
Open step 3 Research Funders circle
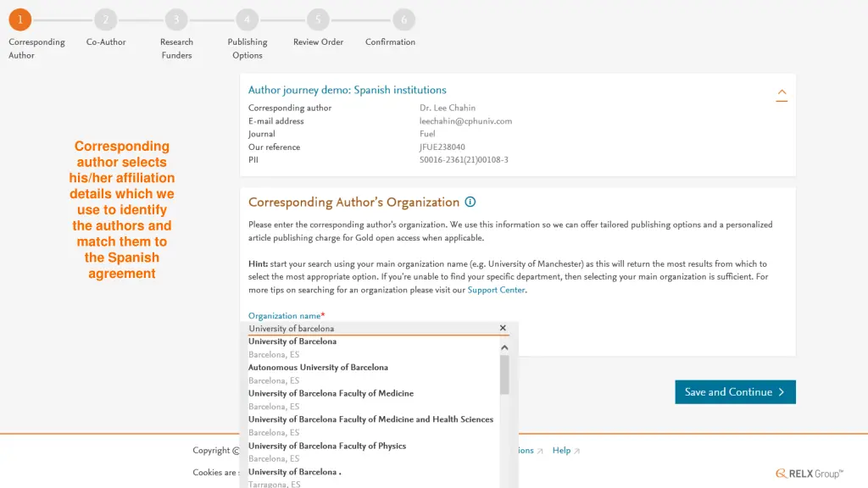pyautogui.click(x=176, y=20)
